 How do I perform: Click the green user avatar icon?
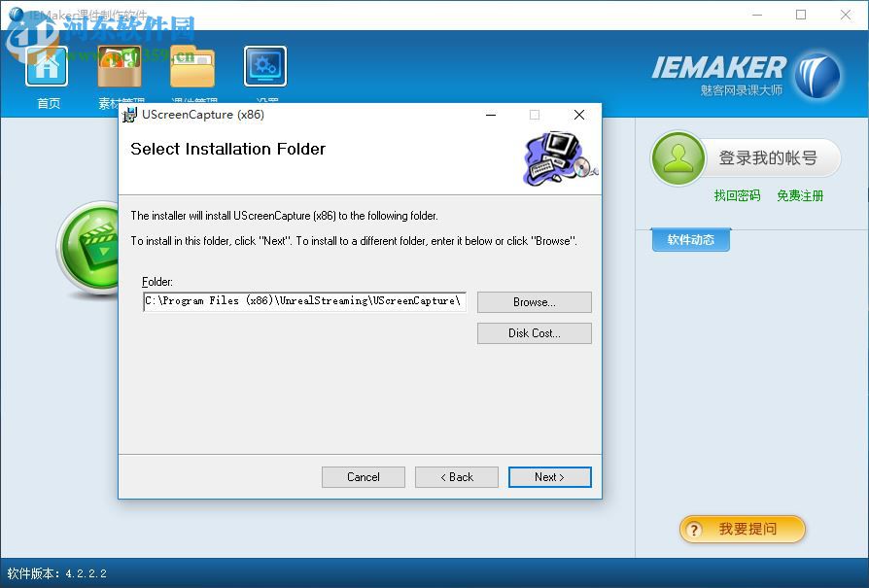click(678, 157)
